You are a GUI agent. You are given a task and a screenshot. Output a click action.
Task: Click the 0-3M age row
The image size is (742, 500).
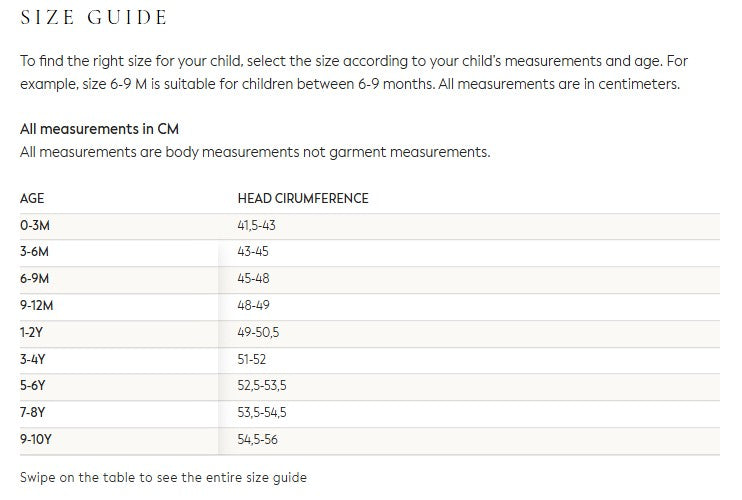[35, 226]
